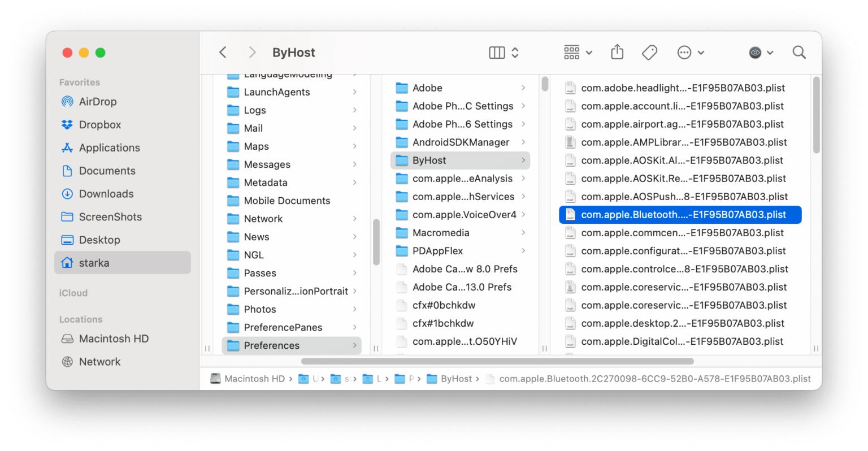Open the group-by grid options
Image resolution: width=868 pixels, height=451 pixels.
[578, 53]
